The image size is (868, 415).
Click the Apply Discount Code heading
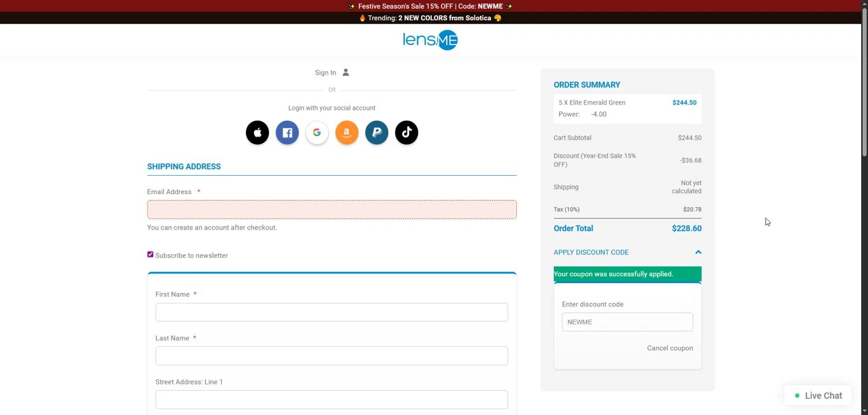[x=591, y=252]
